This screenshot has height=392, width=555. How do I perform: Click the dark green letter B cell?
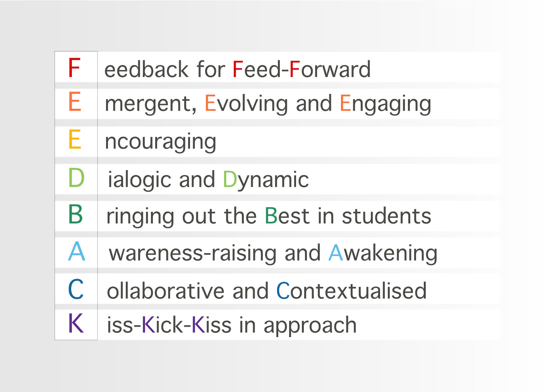pyautogui.click(x=76, y=216)
